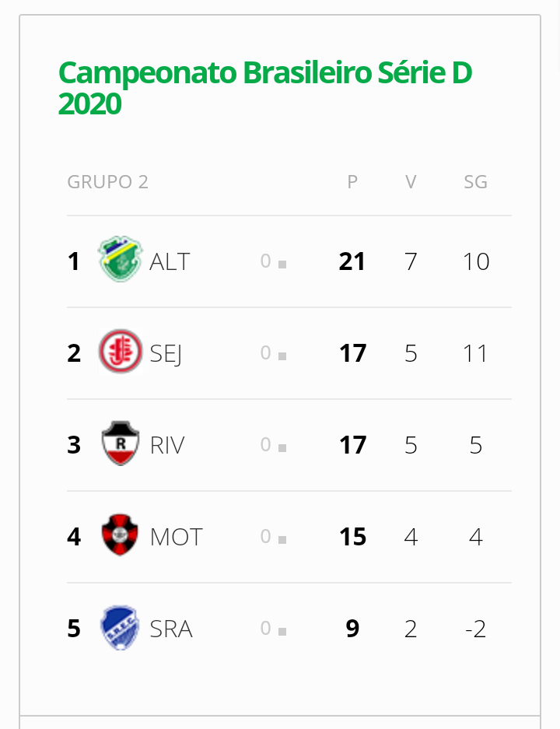This screenshot has width=560, height=729.
Task: Click the SEJ red team crest
Action: [121, 352]
